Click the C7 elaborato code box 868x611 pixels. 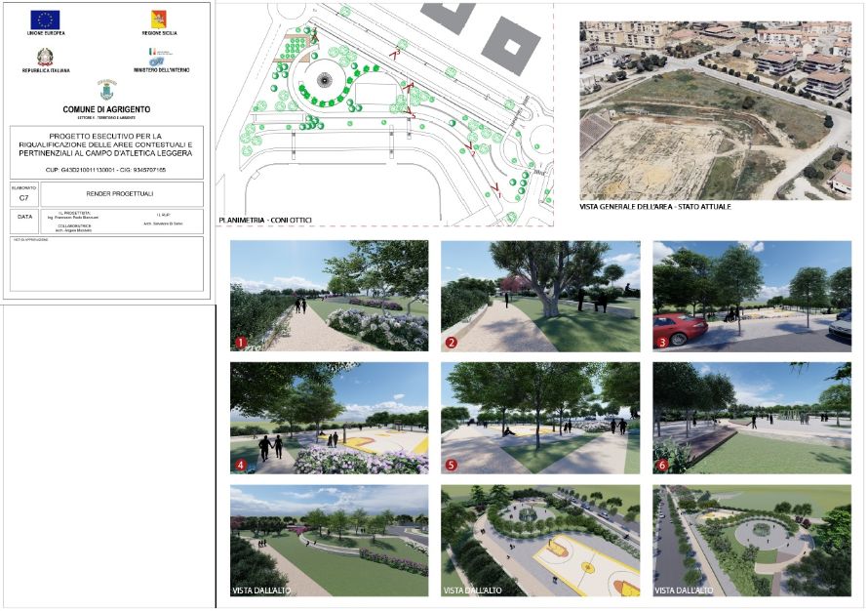tap(24, 197)
